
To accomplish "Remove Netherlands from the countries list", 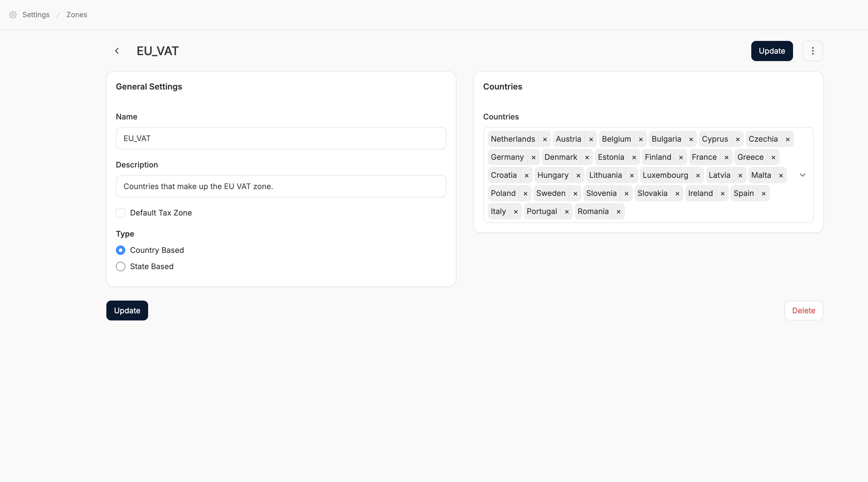I will pos(544,139).
